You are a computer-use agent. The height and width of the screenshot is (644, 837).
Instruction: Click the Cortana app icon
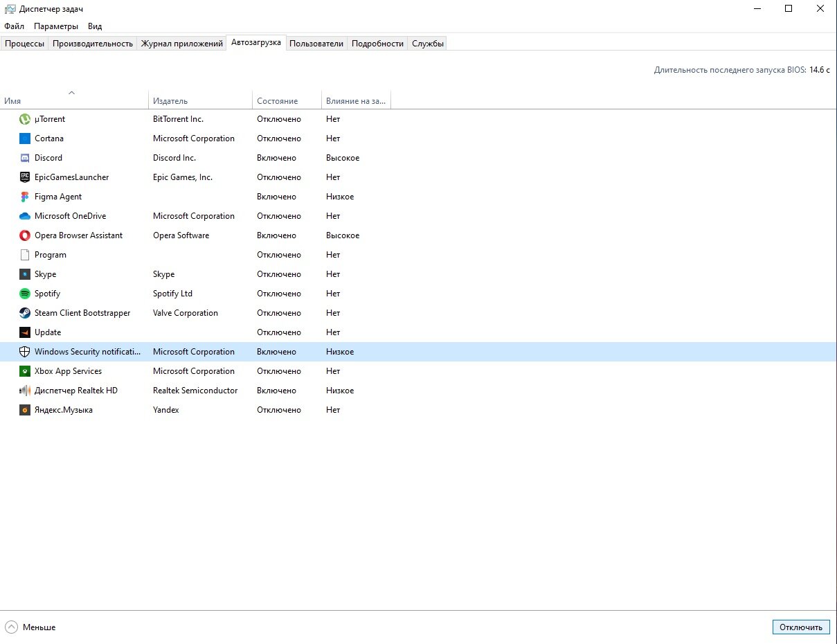(25, 138)
